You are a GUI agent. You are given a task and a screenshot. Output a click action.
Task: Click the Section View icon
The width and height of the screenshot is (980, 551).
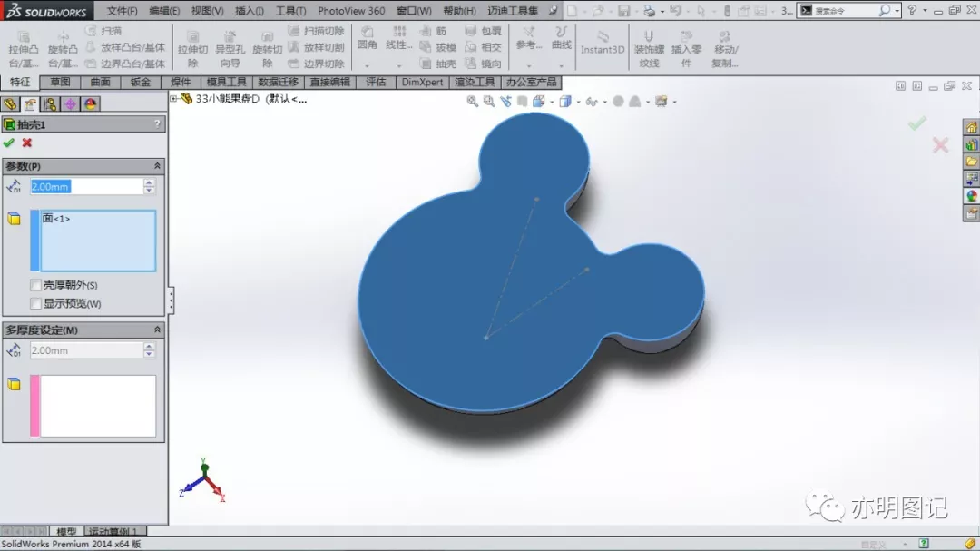[522, 102]
